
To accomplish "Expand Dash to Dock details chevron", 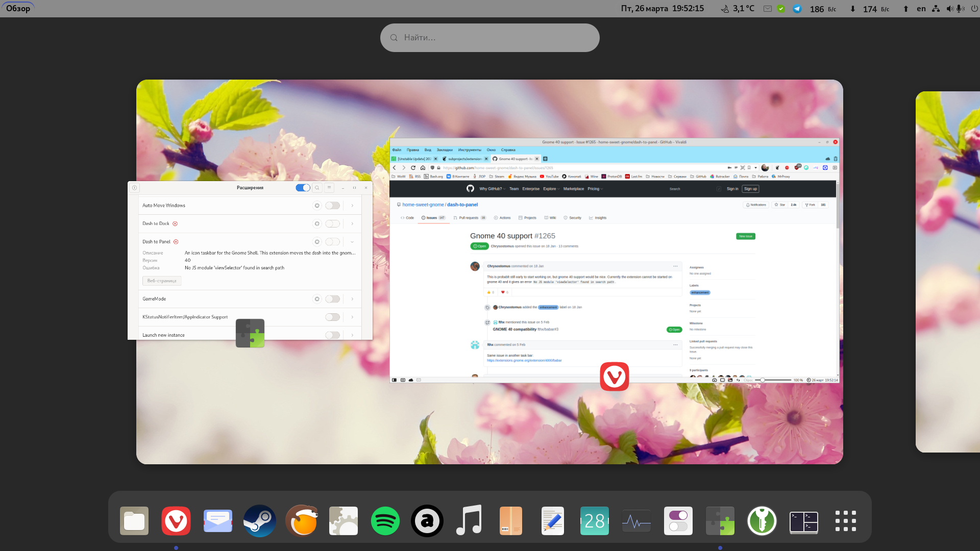I will [352, 224].
